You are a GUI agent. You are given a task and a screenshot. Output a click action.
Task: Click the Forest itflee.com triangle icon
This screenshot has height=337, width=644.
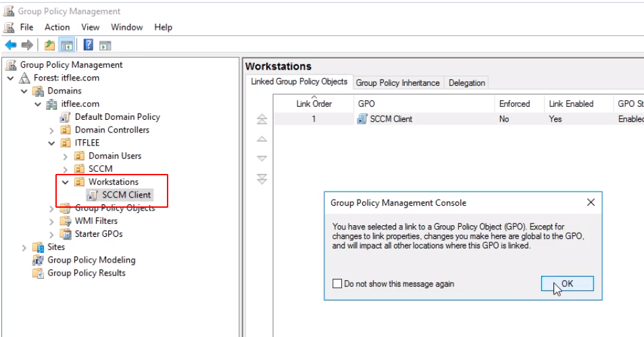(x=24, y=77)
